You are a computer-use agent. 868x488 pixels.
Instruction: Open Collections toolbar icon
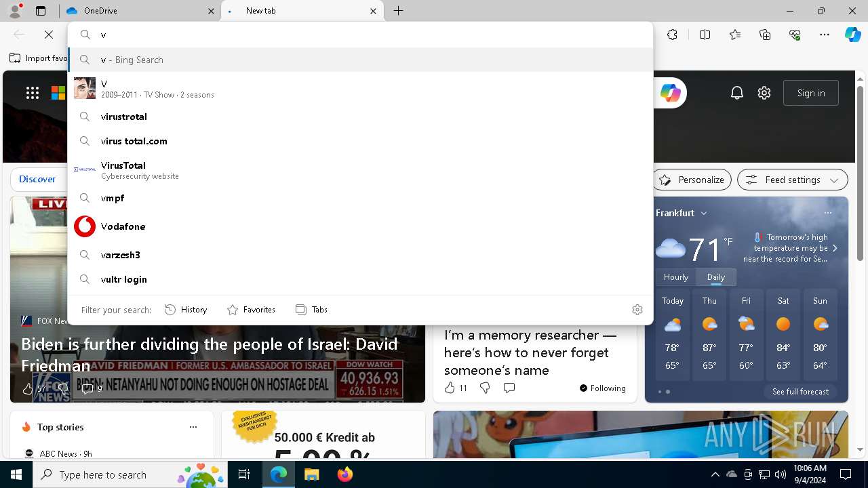pos(765,35)
